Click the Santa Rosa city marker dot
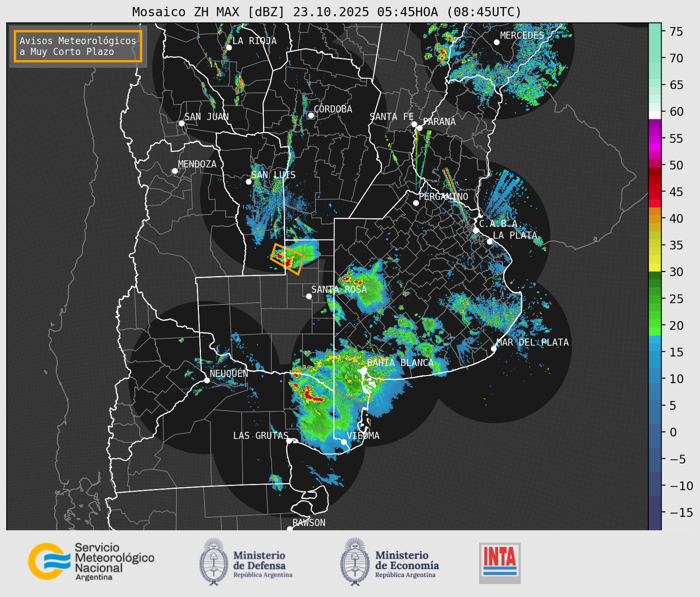Image resolution: width=700 pixels, height=597 pixels. tap(309, 296)
